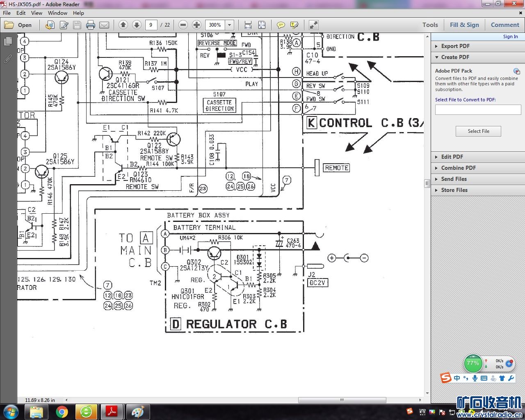Viewport: 525px width, 420px height.
Task: Click the zoom percentage field showing 300%
Action: pos(215,25)
